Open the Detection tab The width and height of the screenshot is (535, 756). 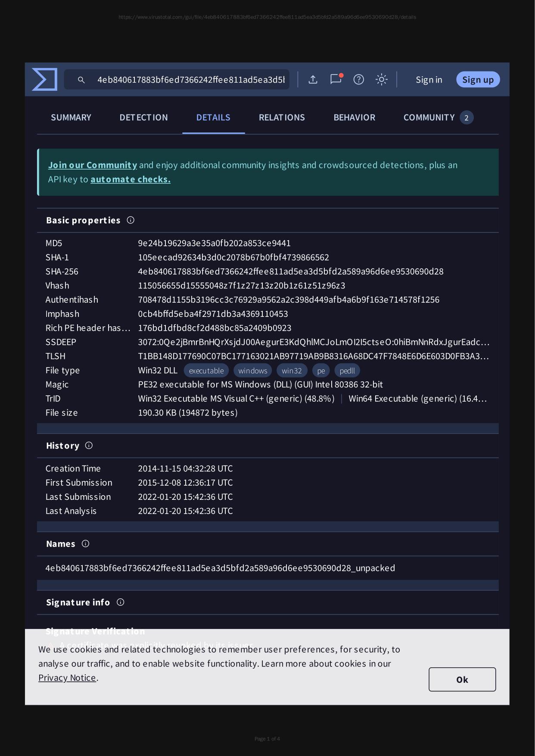(x=143, y=118)
